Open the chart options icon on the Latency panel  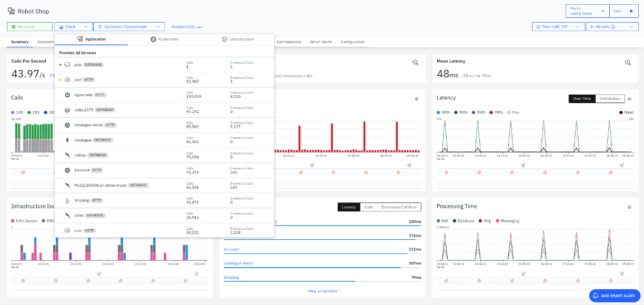click(628, 98)
